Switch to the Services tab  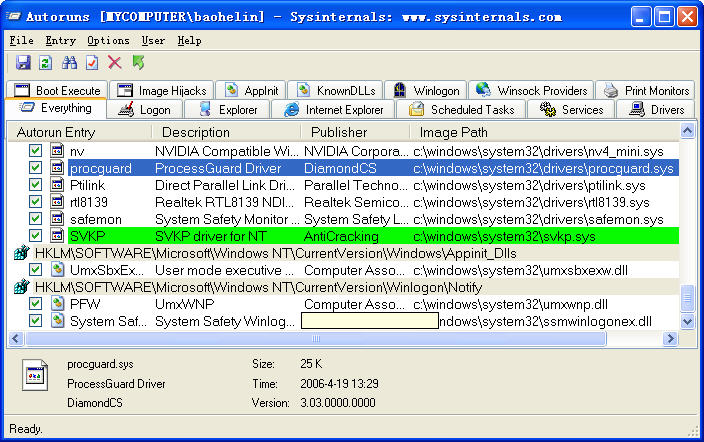click(571, 110)
